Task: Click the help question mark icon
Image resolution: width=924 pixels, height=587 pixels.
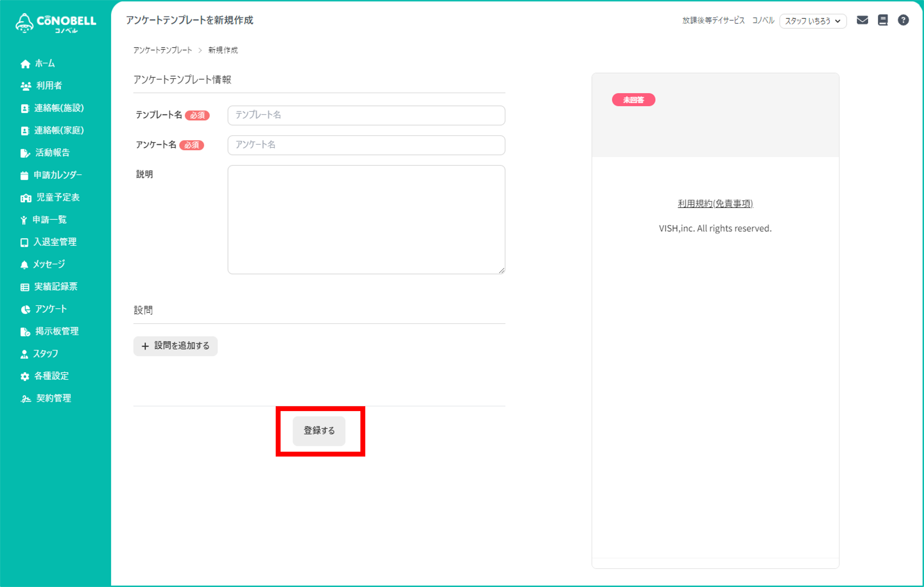Action: coord(903,20)
